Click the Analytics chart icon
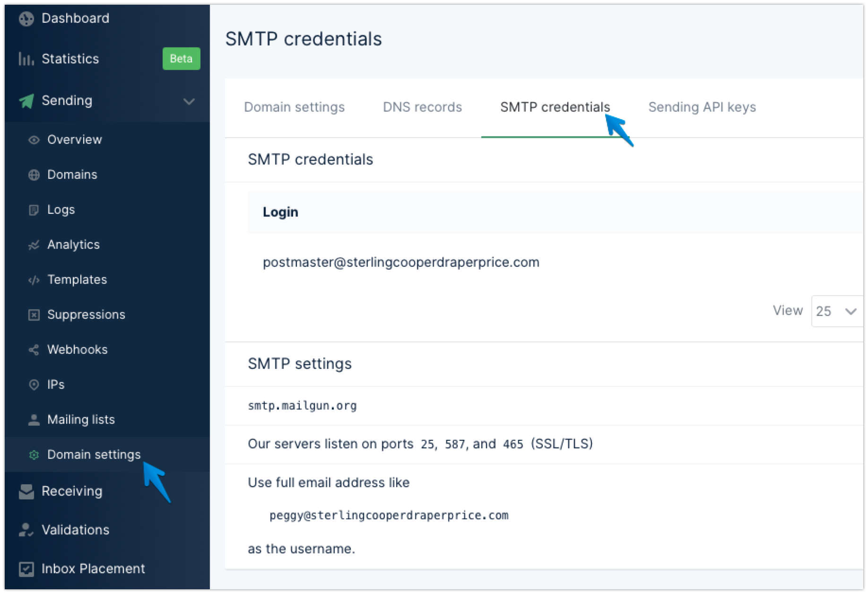Screen dimensions: 868x594 34,245
